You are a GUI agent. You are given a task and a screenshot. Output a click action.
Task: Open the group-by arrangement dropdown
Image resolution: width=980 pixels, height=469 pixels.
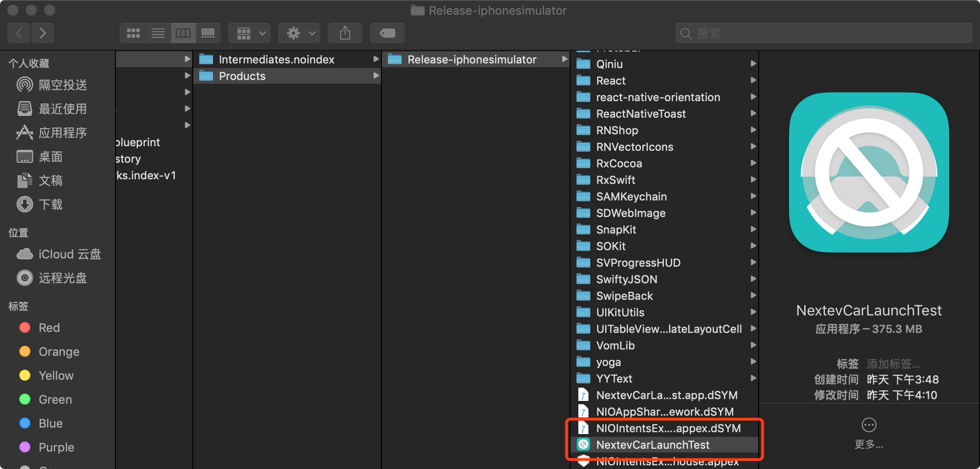click(x=250, y=33)
